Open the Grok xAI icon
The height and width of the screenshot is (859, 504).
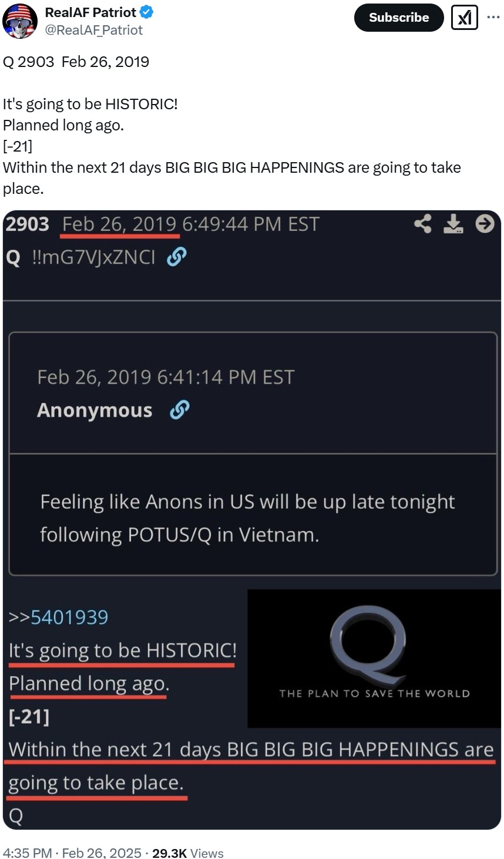(464, 18)
